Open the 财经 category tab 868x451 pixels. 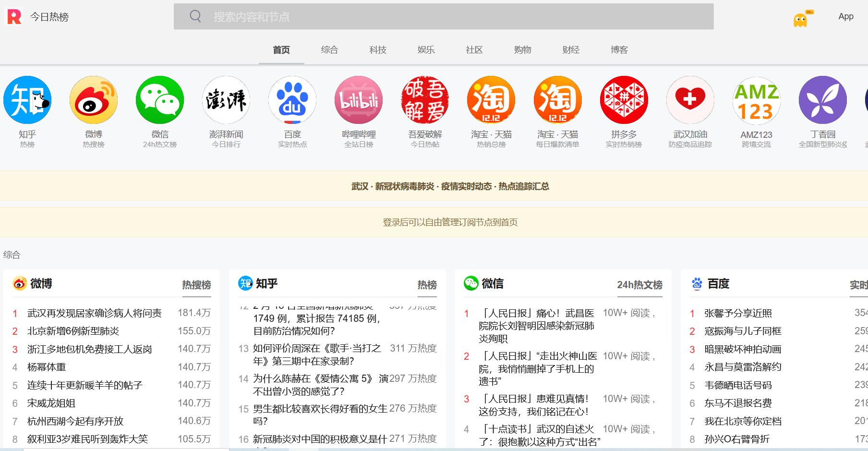coord(570,49)
